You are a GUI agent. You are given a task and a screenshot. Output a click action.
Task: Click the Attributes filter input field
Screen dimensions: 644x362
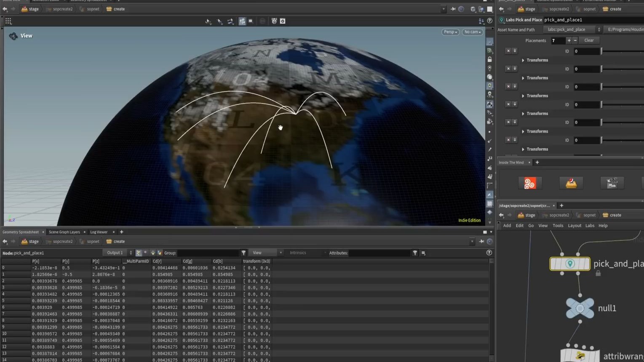(379, 253)
